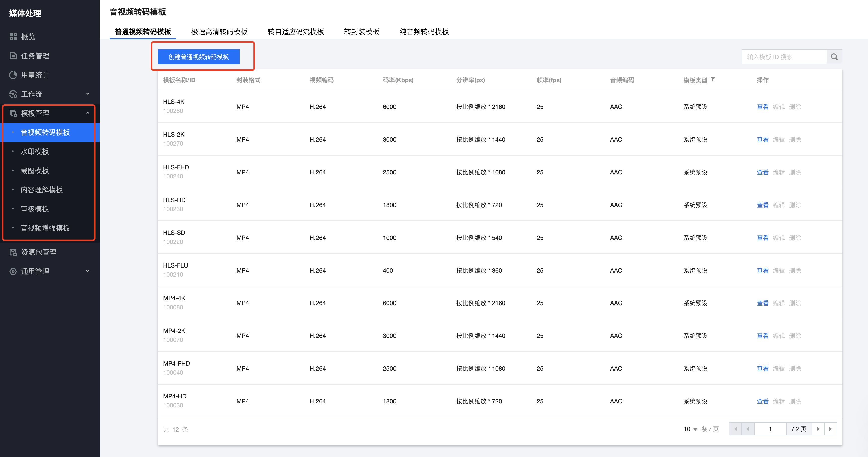Switch to 极速高清转码模板 tab
This screenshot has width=868, height=457.
pos(219,32)
